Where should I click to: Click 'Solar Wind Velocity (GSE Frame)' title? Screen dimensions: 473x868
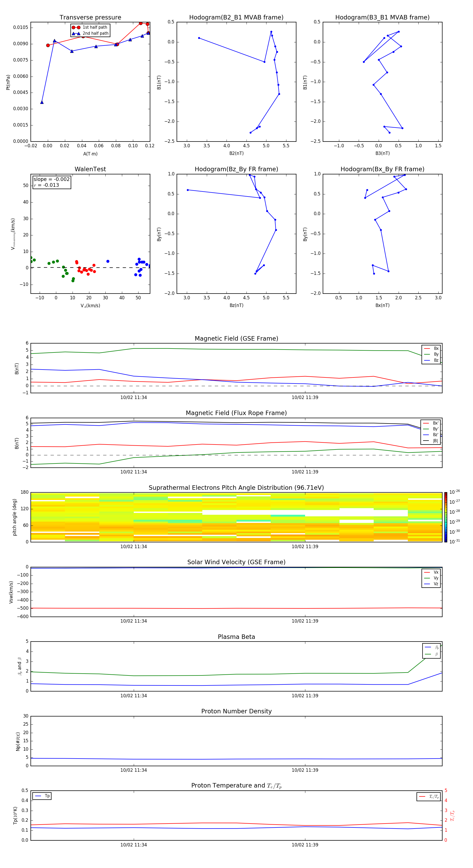click(x=236, y=562)
